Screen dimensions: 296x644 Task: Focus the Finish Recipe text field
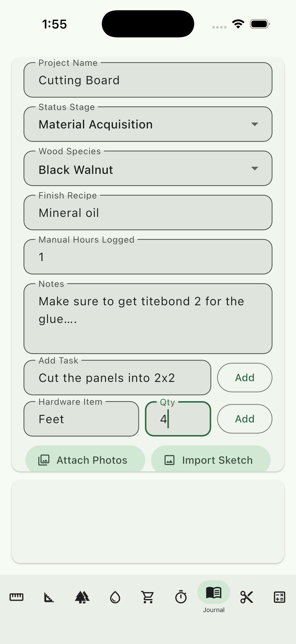(x=148, y=213)
